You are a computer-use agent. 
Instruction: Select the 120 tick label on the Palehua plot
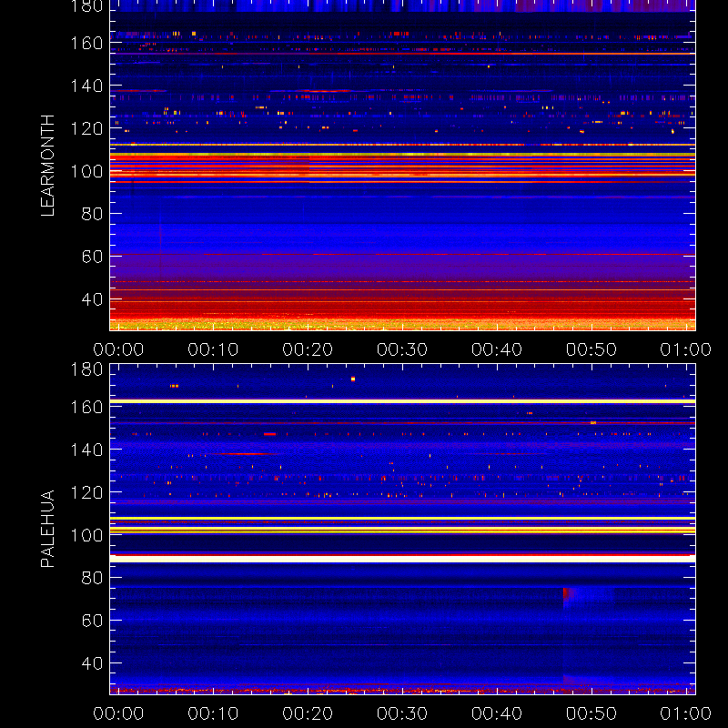[86, 492]
